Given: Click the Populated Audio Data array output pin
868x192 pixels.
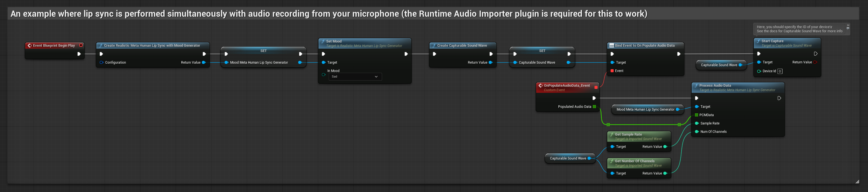Looking at the screenshot, I should [x=594, y=107].
